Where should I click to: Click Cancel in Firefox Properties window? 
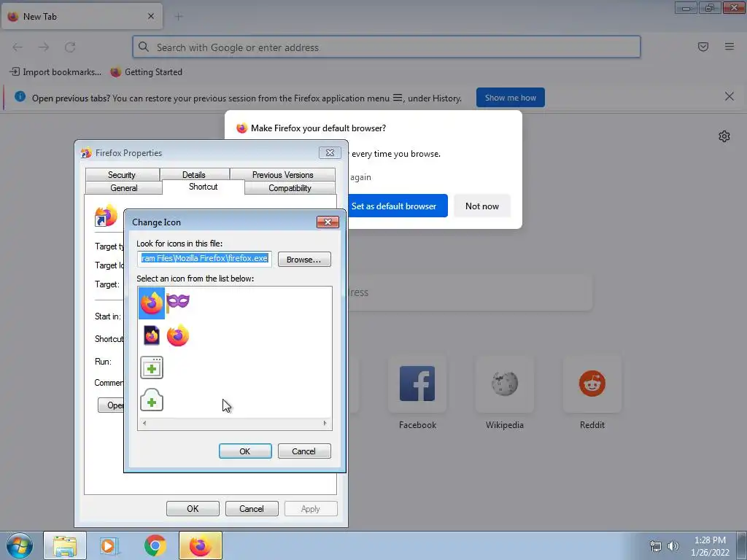pos(252,508)
